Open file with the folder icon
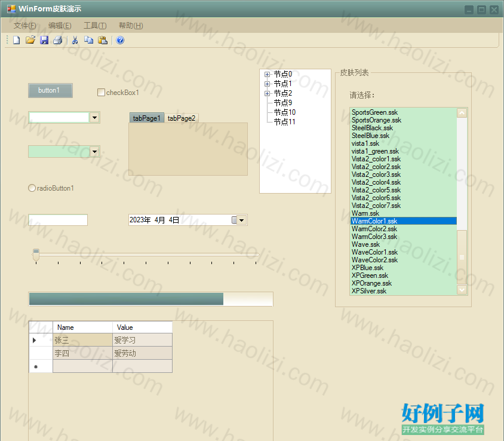Viewport: 504px width, 441px height. click(x=30, y=40)
